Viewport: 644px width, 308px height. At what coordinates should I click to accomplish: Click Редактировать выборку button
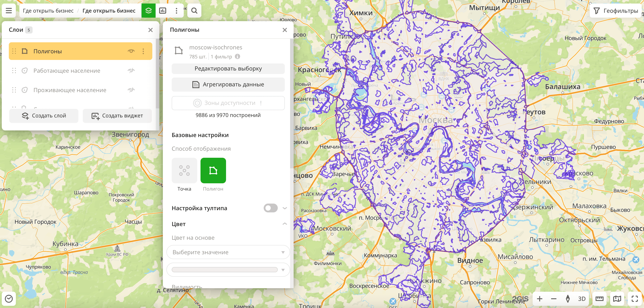click(228, 69)
